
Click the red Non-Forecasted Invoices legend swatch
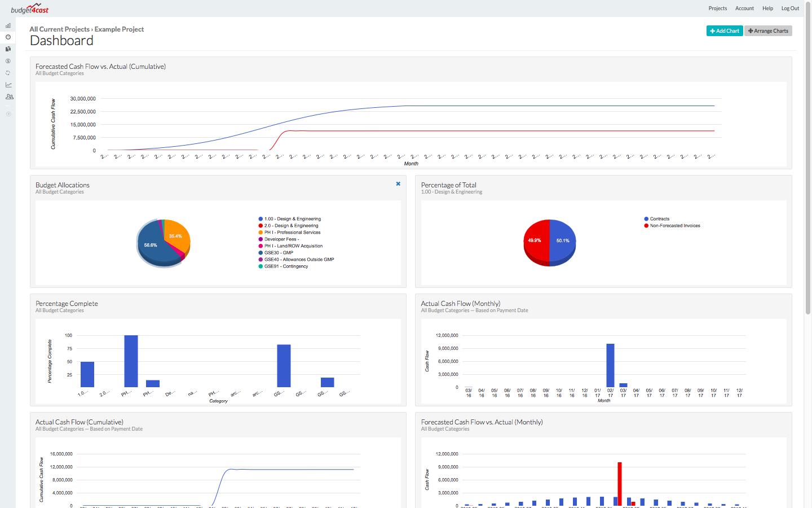[x=646, y=226]
